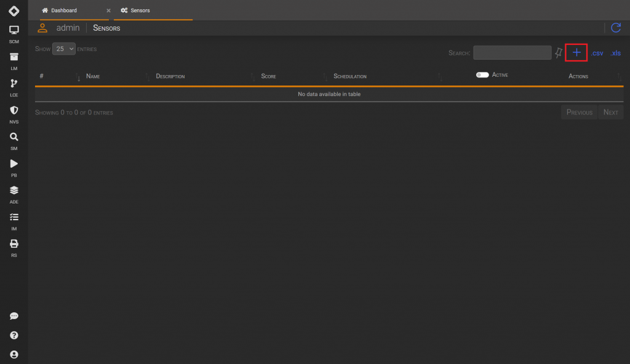Focus the Search input field
Viewport: 630px width, 364px height.
pos(512,53)
